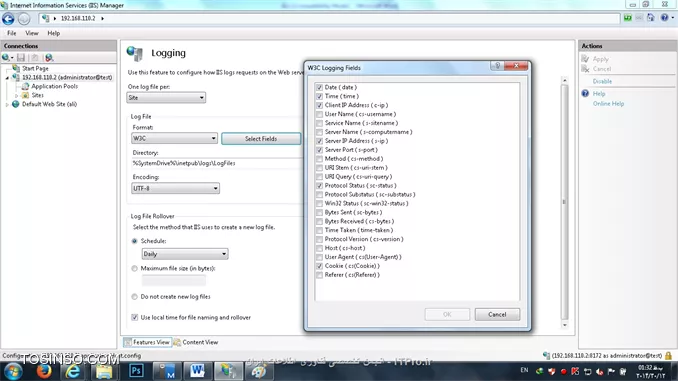Click the lock icon in status bar
Screen dimensions: 678x381
tap(668, 355)
